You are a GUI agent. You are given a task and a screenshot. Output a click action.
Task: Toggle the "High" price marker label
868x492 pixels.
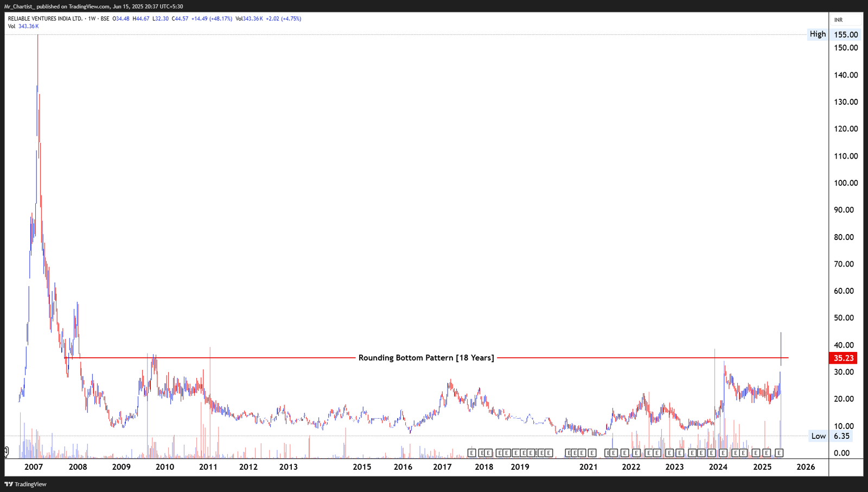click(817, 34)
